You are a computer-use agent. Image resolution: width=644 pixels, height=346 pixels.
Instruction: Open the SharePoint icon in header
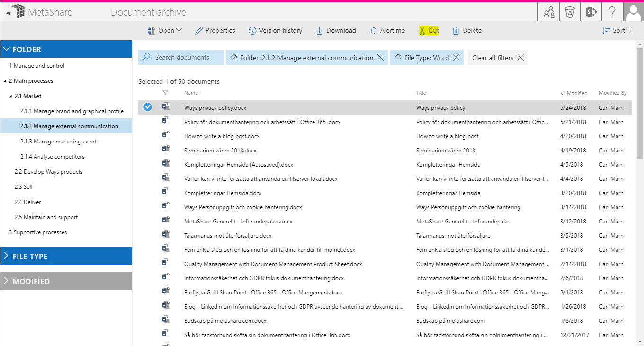[x=590, y=12]
